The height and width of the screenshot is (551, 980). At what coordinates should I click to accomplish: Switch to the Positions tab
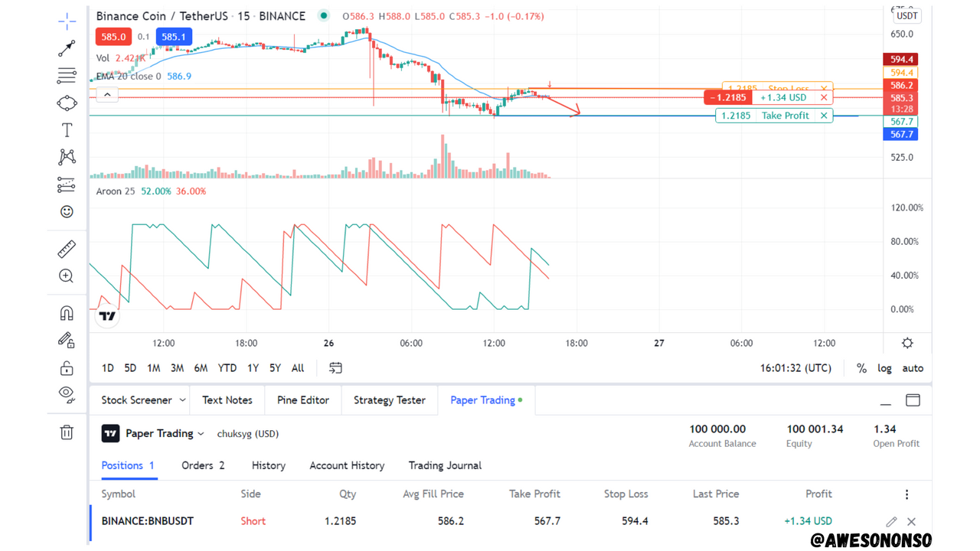coord(128,465)
